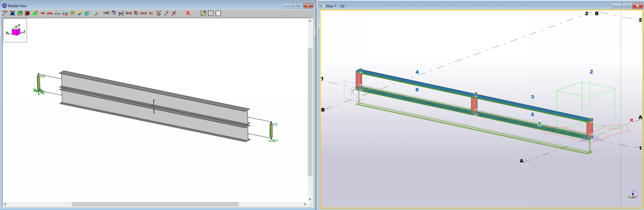Select the red point load arrow icon

[42, 13]
